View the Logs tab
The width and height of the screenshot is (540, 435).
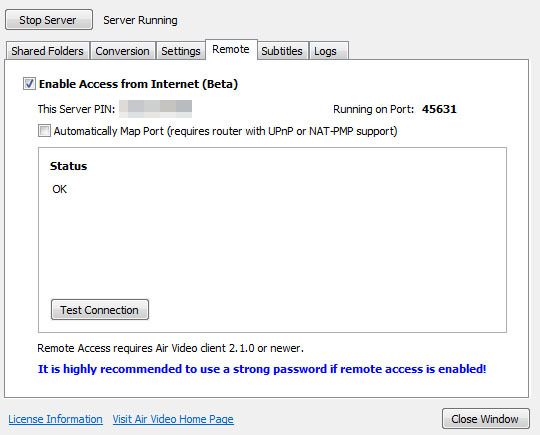tap(325, 51)
